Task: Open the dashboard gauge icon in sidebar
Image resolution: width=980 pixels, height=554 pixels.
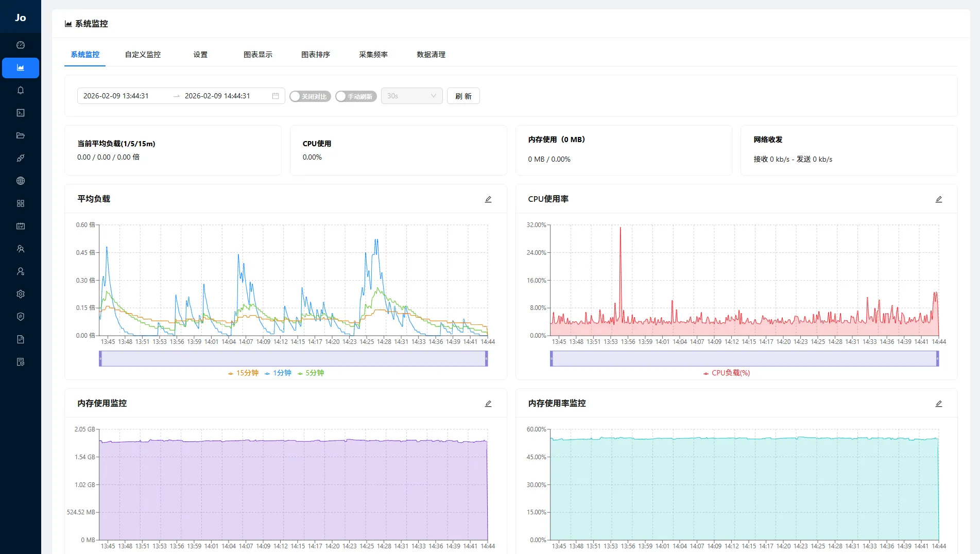Action: point(21,45)
